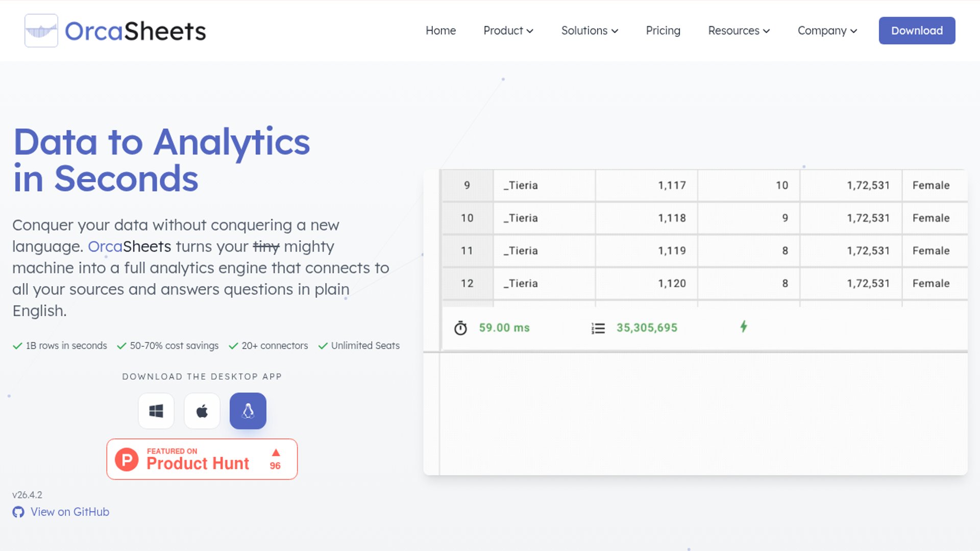The height and width of the screenshot is (551, 980).
Task: Open the Resources dropdown menu
Action: pyautogui.click(x=739, y=31)
